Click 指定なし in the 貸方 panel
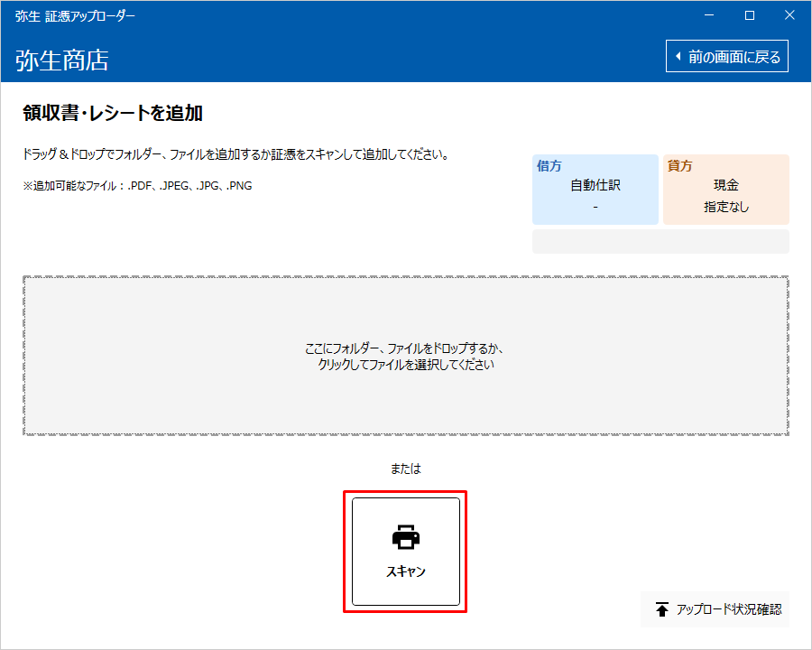The width and height of the screenshot is (812, 650). point(726,207)
